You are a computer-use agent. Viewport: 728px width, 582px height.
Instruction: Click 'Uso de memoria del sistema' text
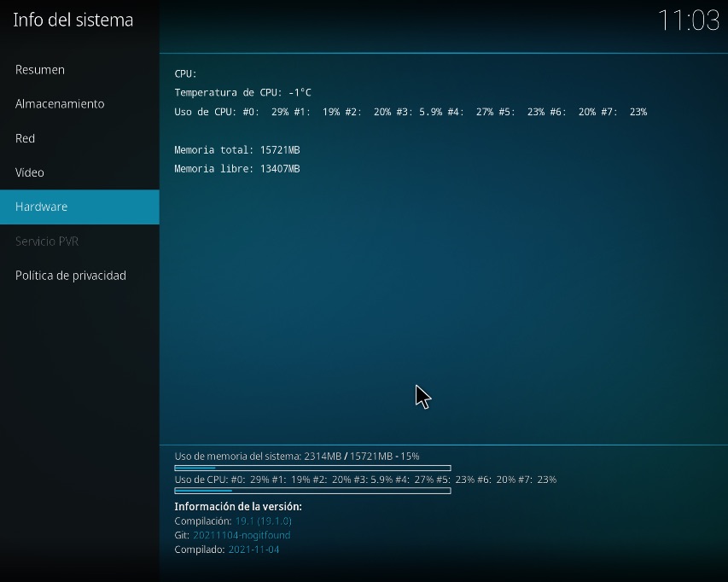297,457
